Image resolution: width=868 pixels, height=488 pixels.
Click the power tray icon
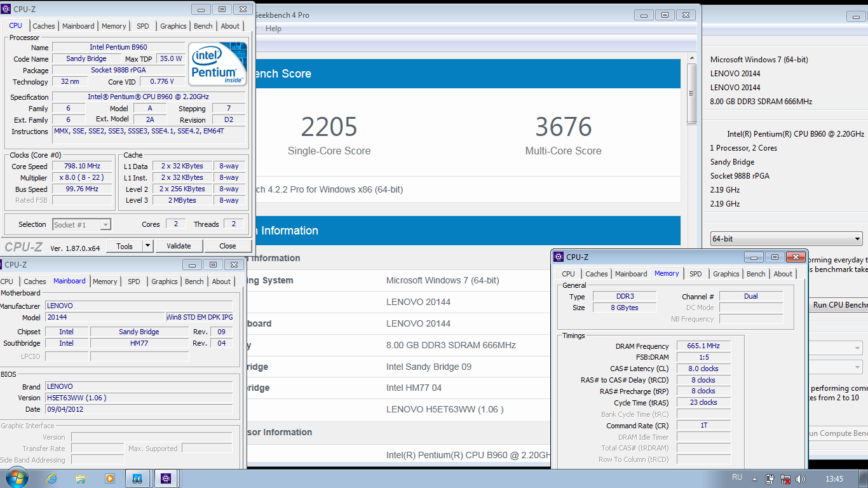pos(770,478)
